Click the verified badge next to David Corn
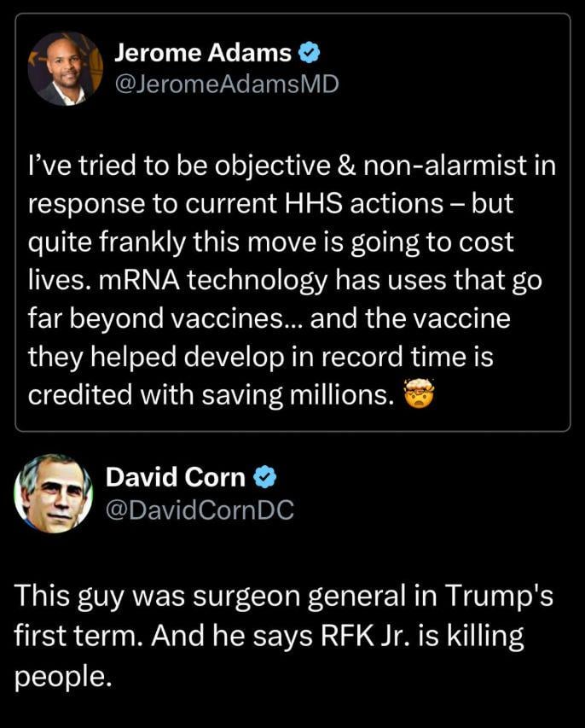The width and height of the screenshot is (585, 728). pyautogui.click(x=265, y=477)
